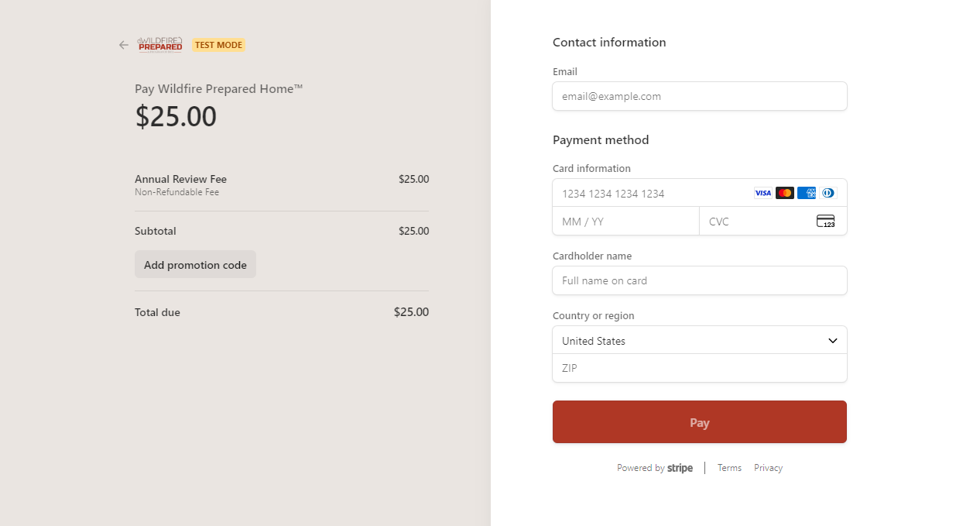Image resolution: width=980 pixels, height=526 pixels.
Task: Click the Diners Club icon
Action: click(828, 193)
